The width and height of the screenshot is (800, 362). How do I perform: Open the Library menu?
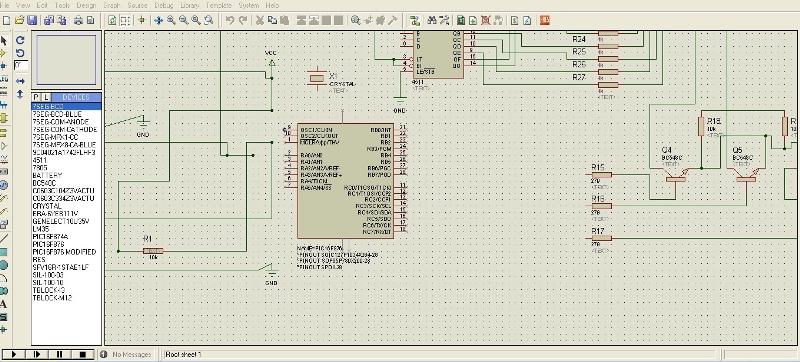pyautogui.click(x=190, y=5)
